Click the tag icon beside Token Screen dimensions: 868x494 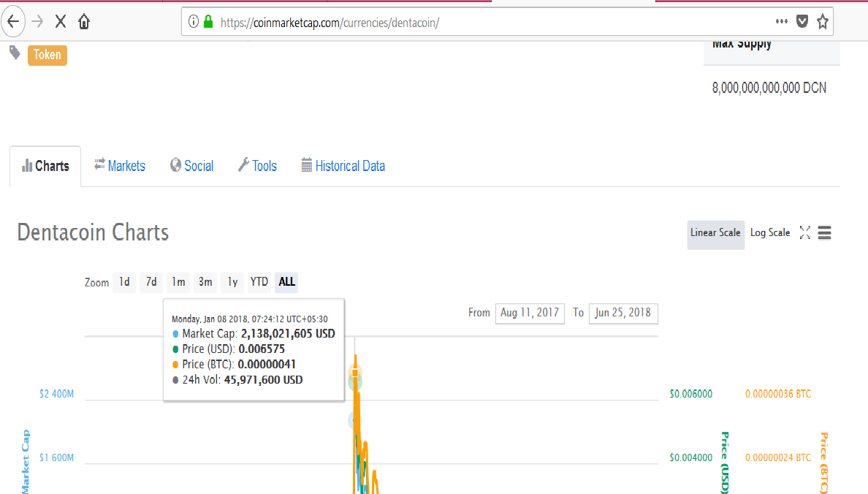click(15, 53)
